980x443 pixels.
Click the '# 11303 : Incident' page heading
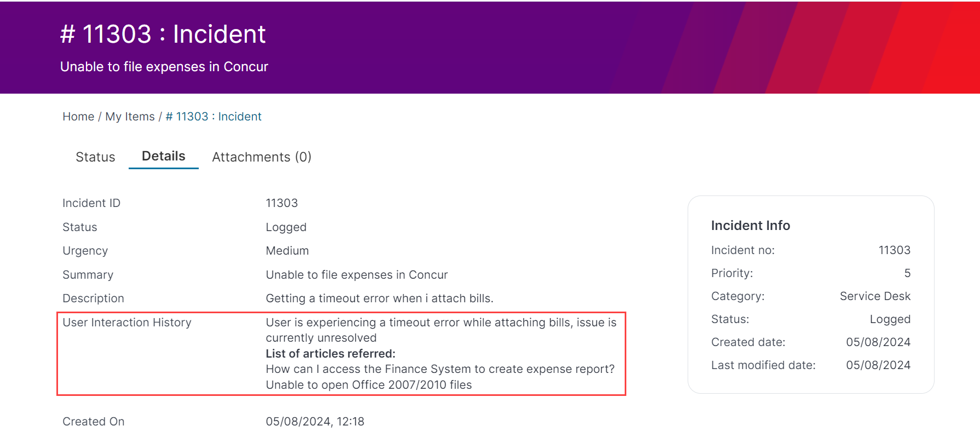pos(163,34)
